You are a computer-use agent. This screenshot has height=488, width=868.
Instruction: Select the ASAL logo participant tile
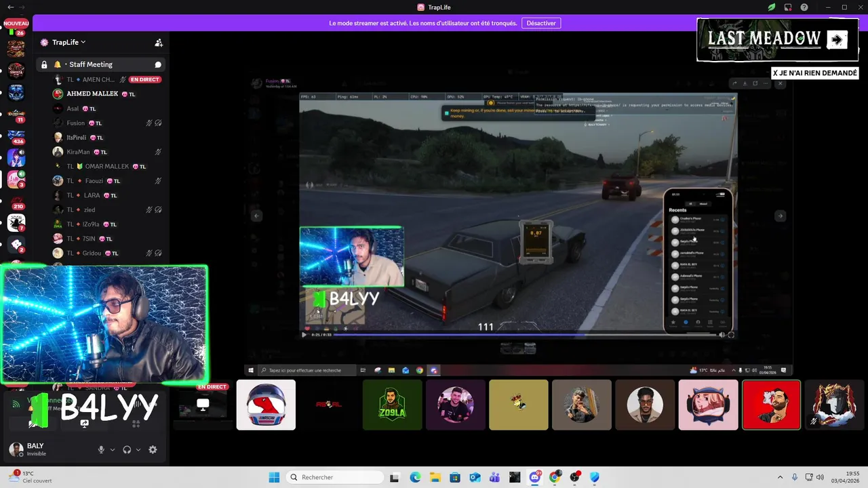[x=329, y=405]
